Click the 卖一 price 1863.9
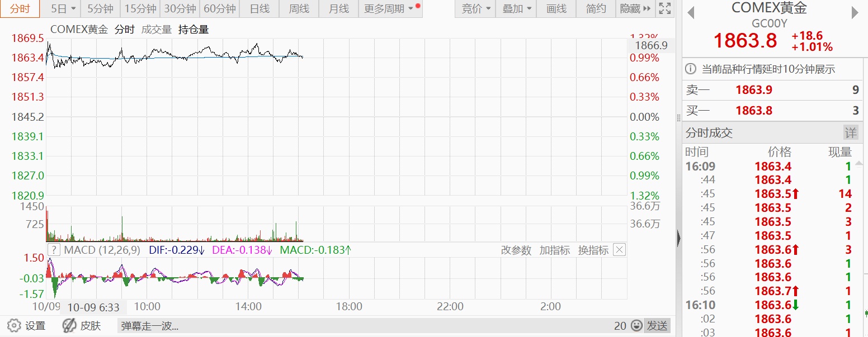Viewport: 868px width, 337px height. pyautogui.click(x=754, y=90)
